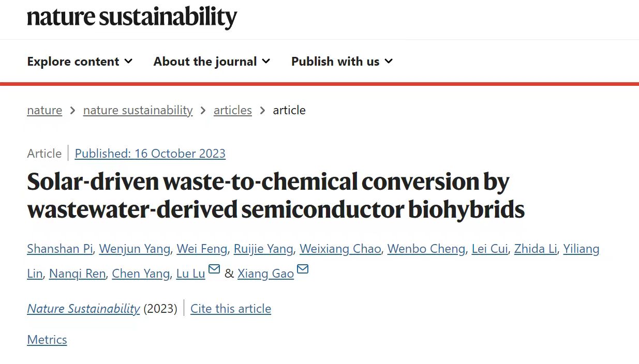
Task: Open author Wenjun Yang's link
Action: [135, 249]
